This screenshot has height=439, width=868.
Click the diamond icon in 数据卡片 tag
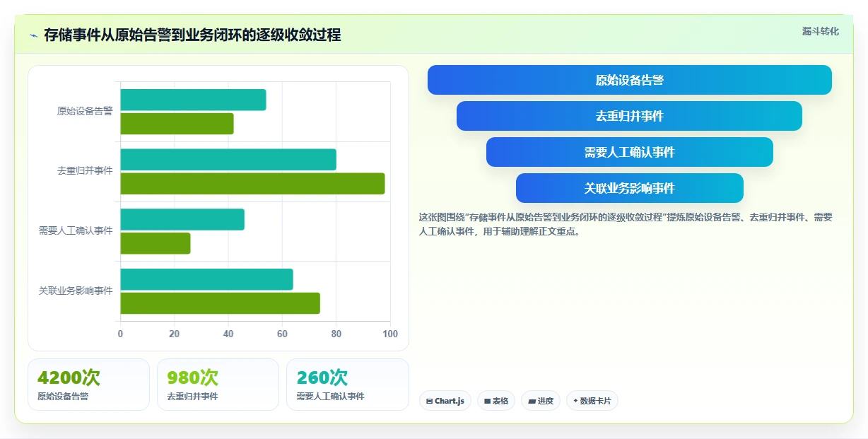575,401
